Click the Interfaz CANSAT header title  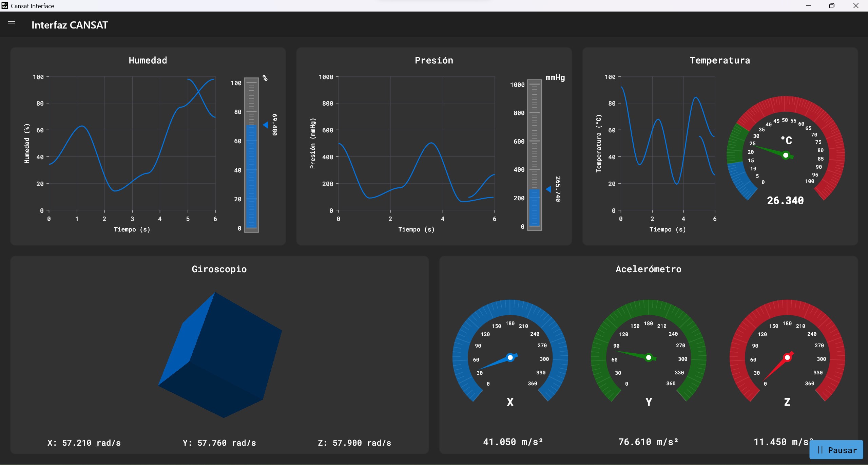point(70,25)
